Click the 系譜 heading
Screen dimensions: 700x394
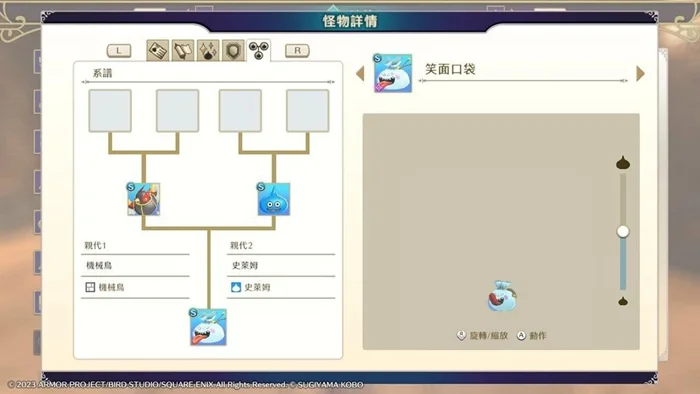[x=102, y=73]
